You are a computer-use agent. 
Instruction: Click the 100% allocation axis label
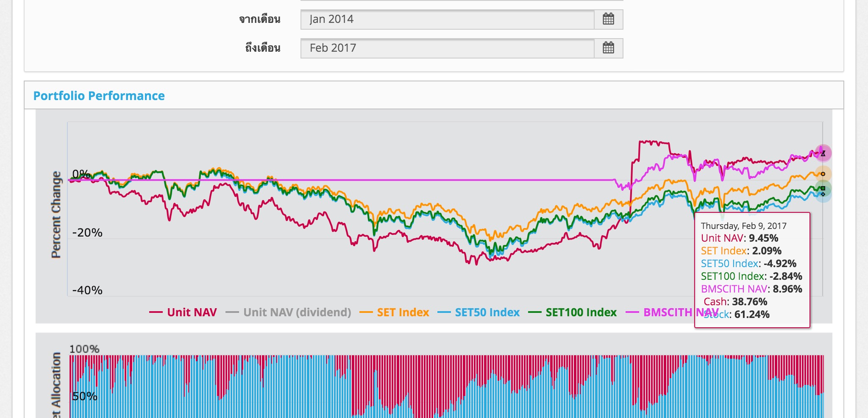84,349
